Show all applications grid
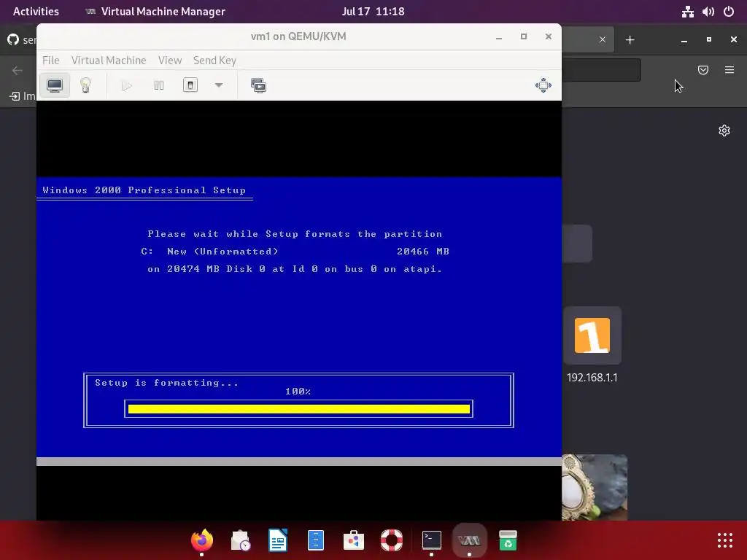Screen dimensions: 747x560 [725, 540]
